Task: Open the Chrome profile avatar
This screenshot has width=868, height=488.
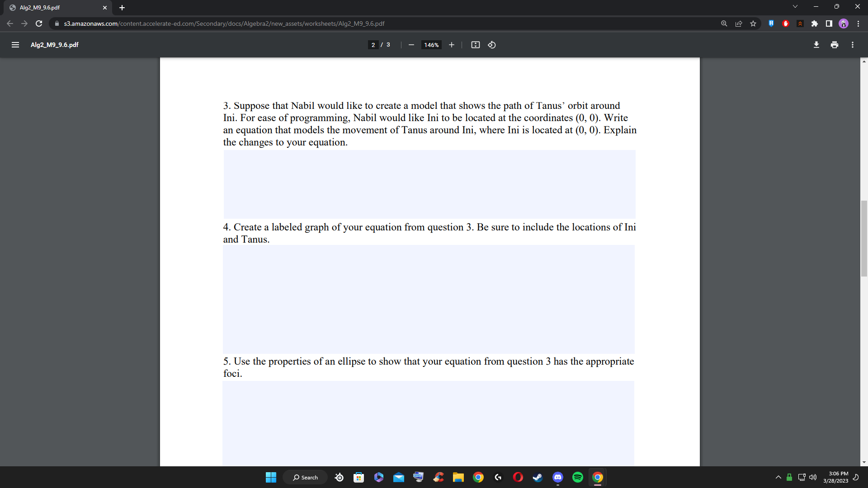Action: pyautogui.click(x=843, y=23)
